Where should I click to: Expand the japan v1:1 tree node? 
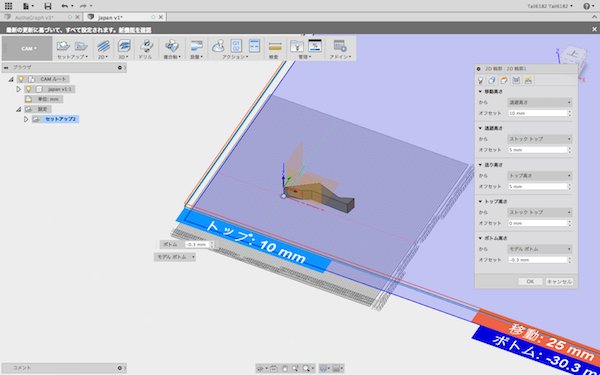tap(18, 89)
